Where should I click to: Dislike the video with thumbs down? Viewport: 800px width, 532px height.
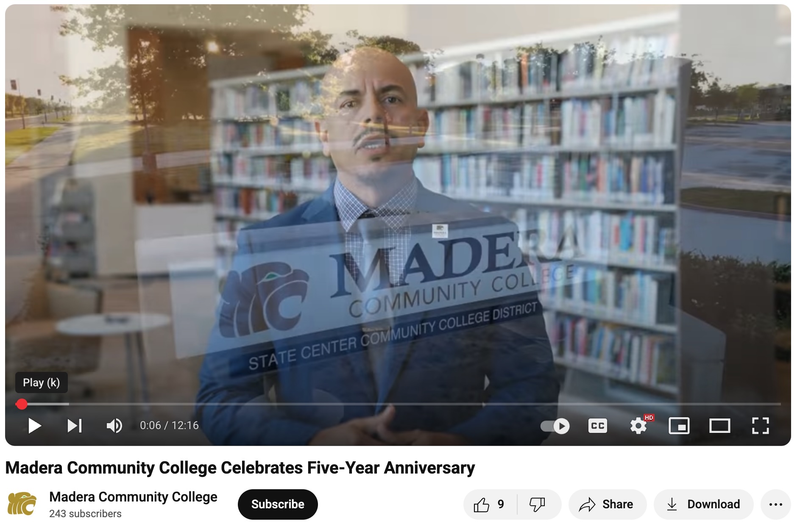(x=538, y=504)
